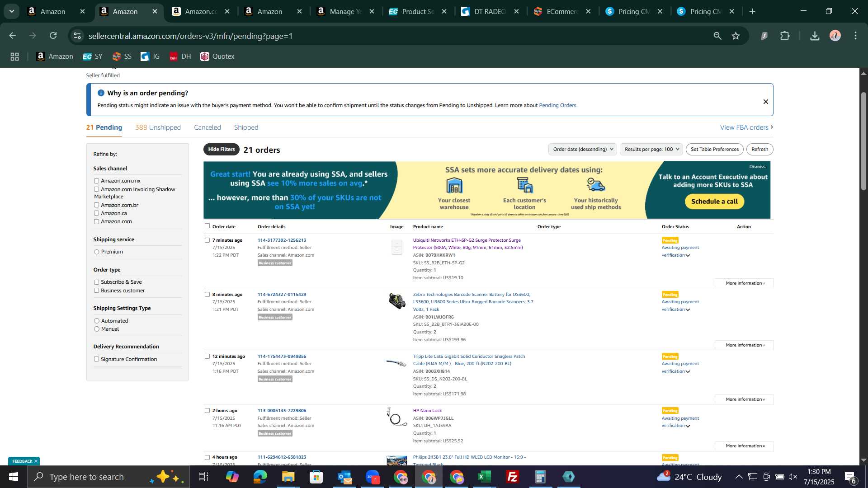Check the Amazon.com.br sales channel
868x488 pixels.
tap(96, 205)
